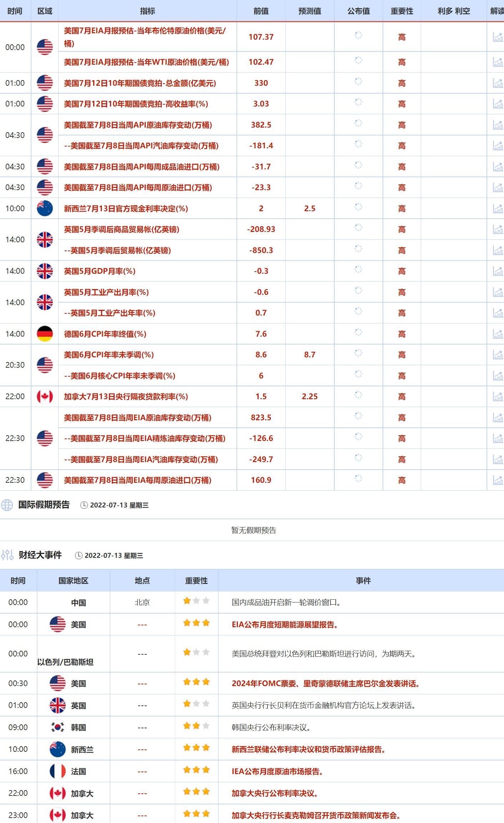This screenshot has width=504, height=823.
Task: Click chart icon for UK May GDP row
Action: pyautogui.click(x=498, y=271)
